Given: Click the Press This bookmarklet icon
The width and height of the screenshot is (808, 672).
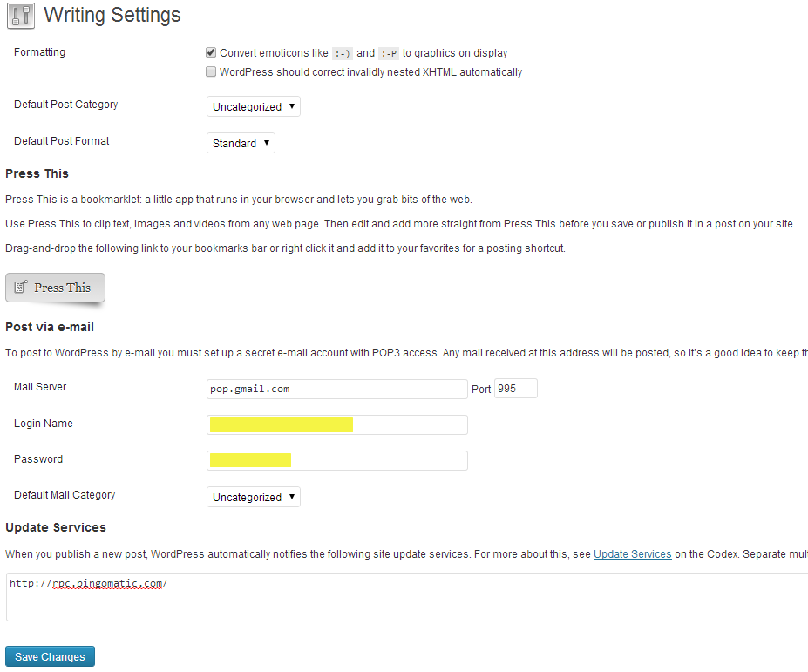Looking at the screenshot, I should [21, 287].
